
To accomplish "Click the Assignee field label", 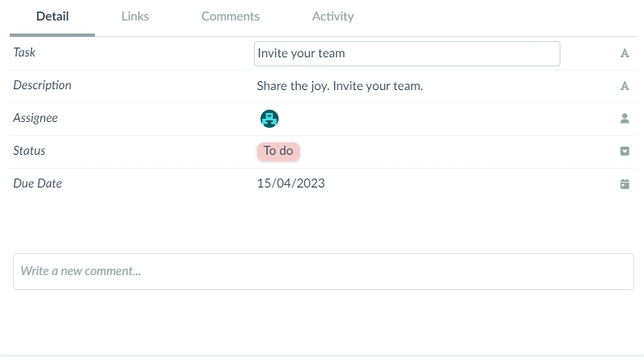I will coord(35,118).
